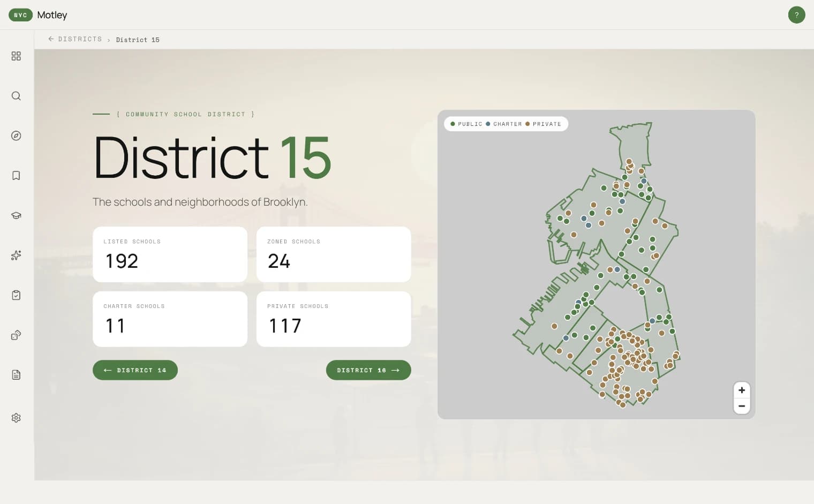Screen dimensions: 814x504
Task: Open the sparkles AI icon in sidebar
Action: (x=16, y=255)
